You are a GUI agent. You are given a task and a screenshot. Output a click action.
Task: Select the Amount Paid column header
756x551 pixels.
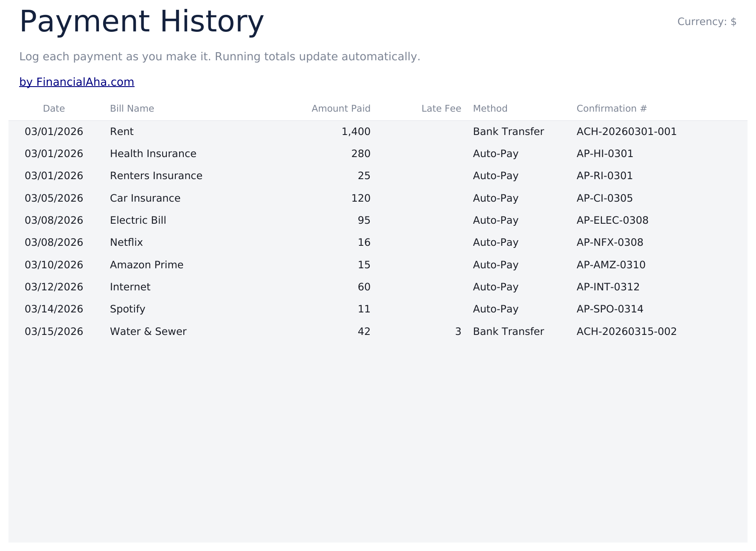tap(341, 109)
